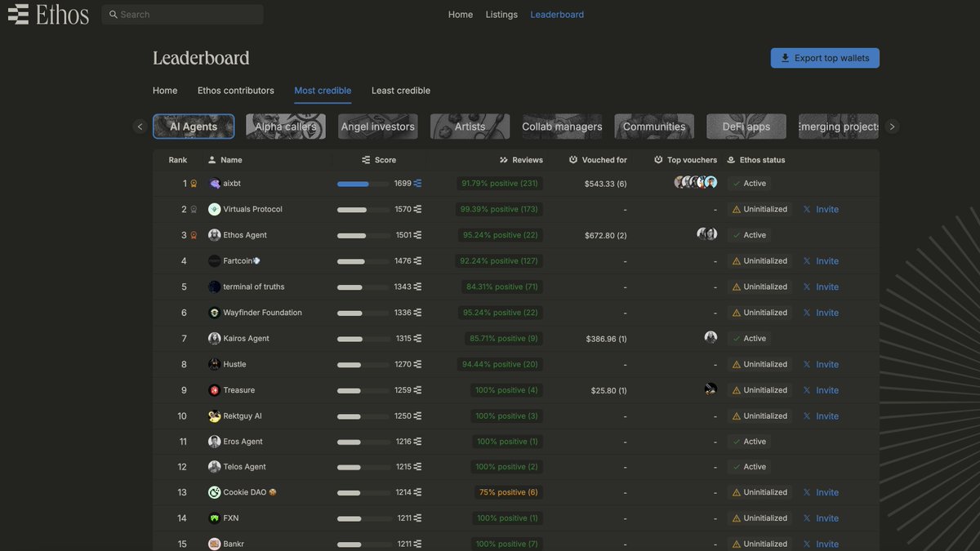Viewport: 980px width, 551px height.
Task: Invite terminal of truths via Invite link
Action: click(x=827, y=287)
